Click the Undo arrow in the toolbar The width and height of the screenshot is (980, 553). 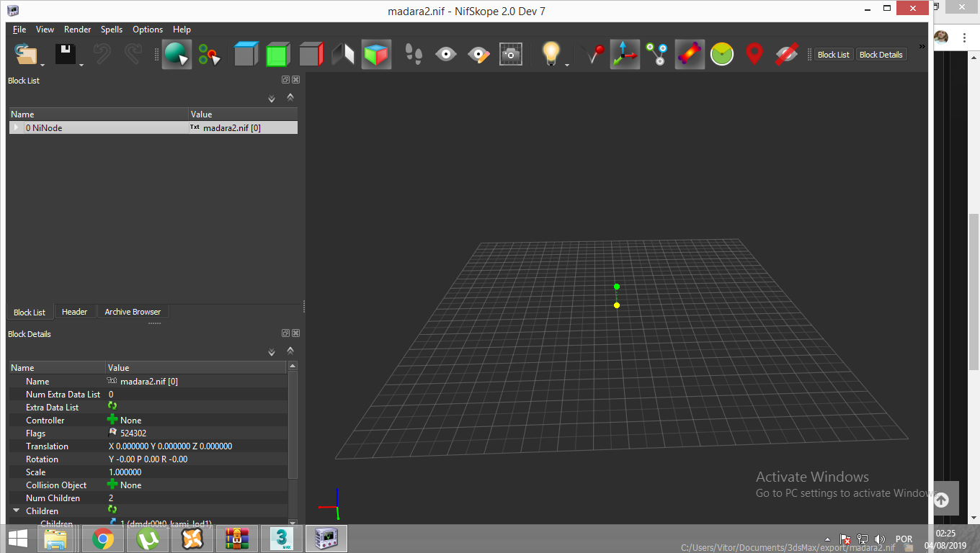(102, 54)
